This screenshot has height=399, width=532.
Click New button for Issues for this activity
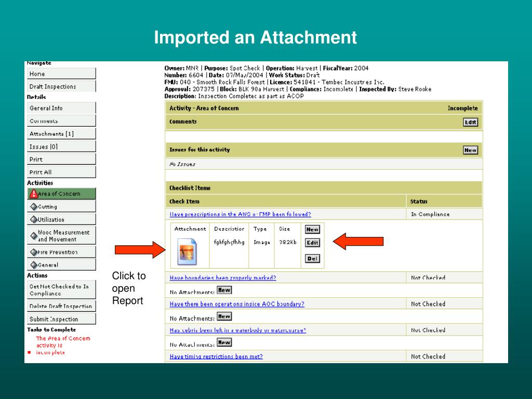[x=470, y=150]
